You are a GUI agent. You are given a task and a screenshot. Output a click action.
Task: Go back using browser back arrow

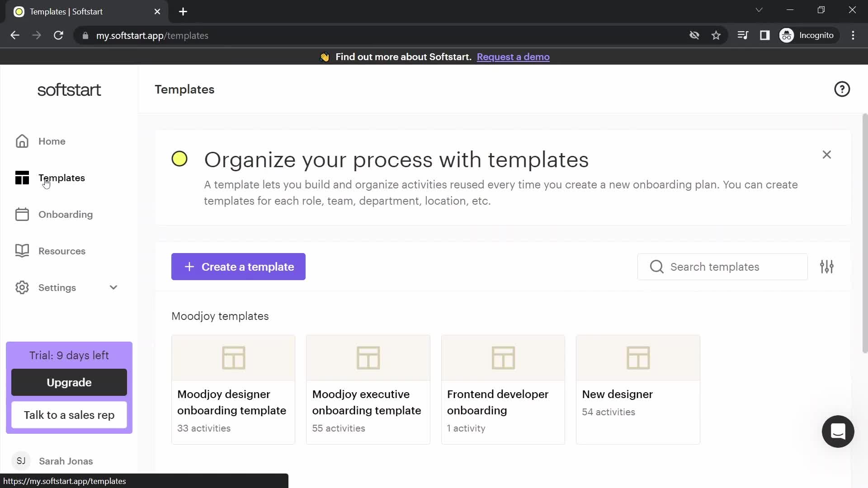(15, 35)
